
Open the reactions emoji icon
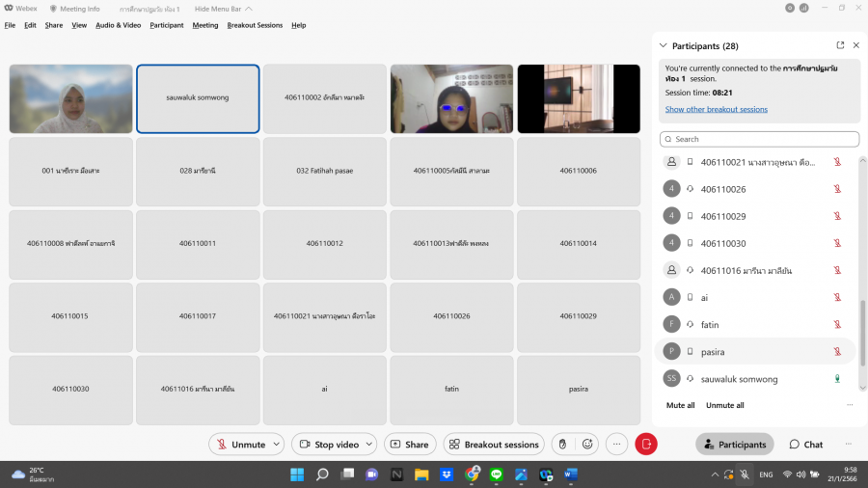(x=587, y=445)
